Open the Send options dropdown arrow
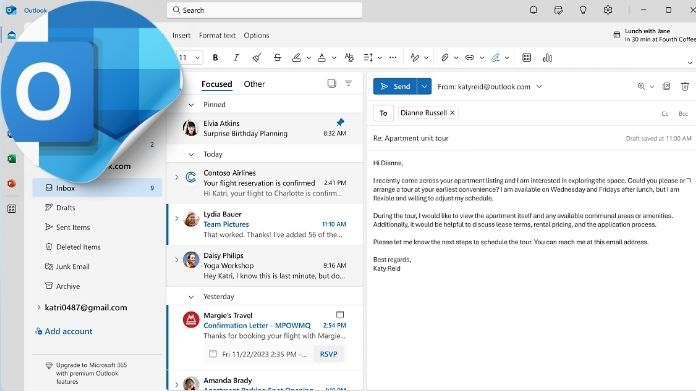The image size is (696, 391). coord(424,87)
